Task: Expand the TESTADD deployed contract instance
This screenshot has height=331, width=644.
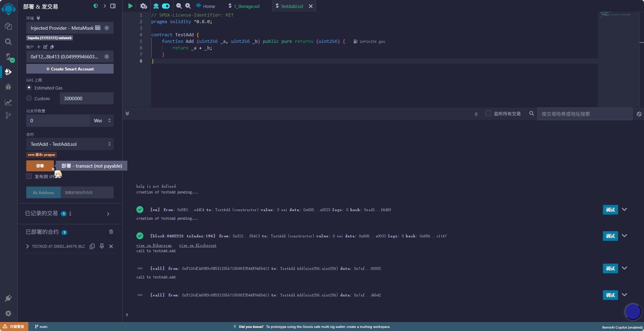Action: coord(28,246)
